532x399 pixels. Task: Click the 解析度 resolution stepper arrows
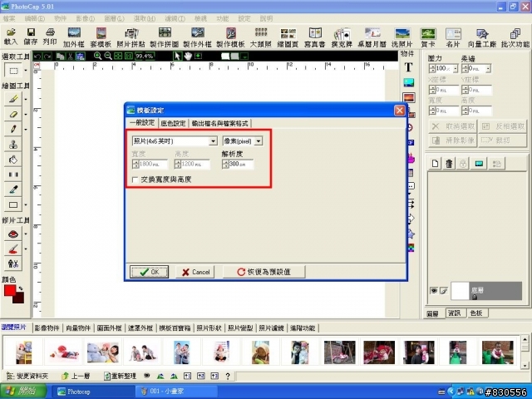[225, 165]
